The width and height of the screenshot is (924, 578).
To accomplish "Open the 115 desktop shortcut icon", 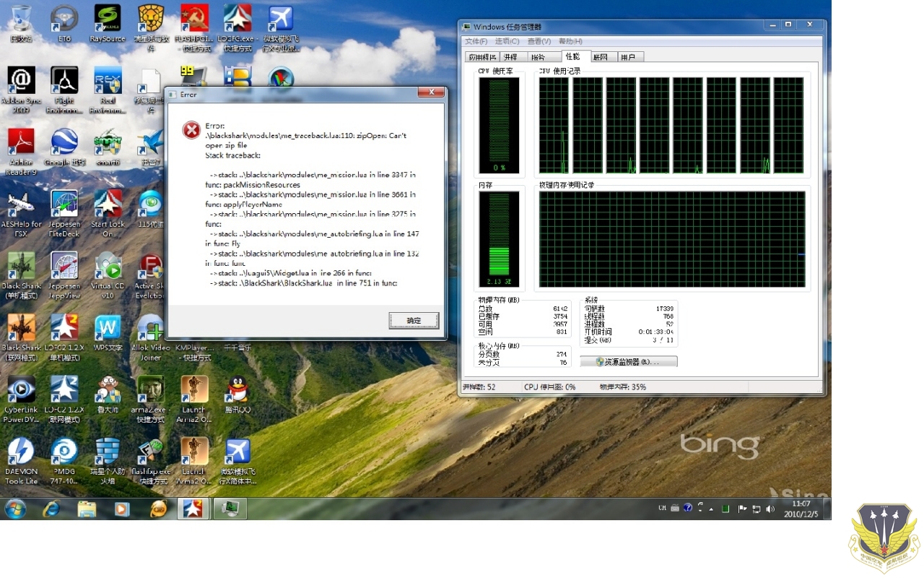I will click(x=151, y=208).
